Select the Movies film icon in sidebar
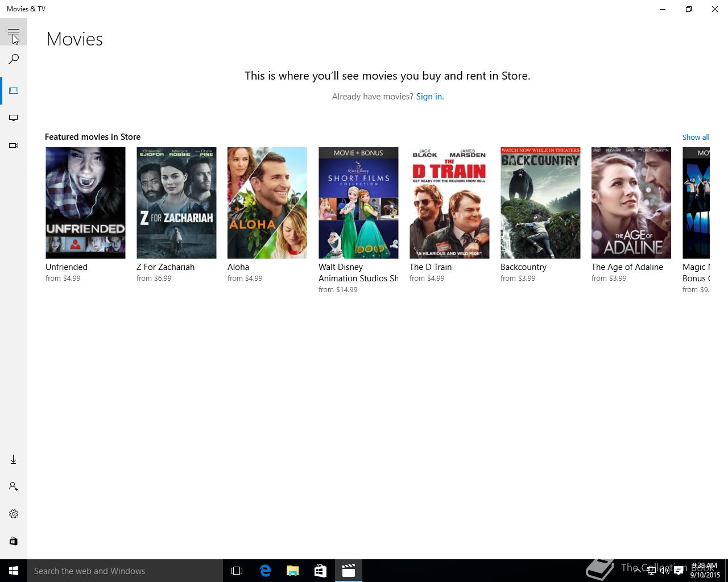Viewport: 728px width, 582px height. click(14, 91)
